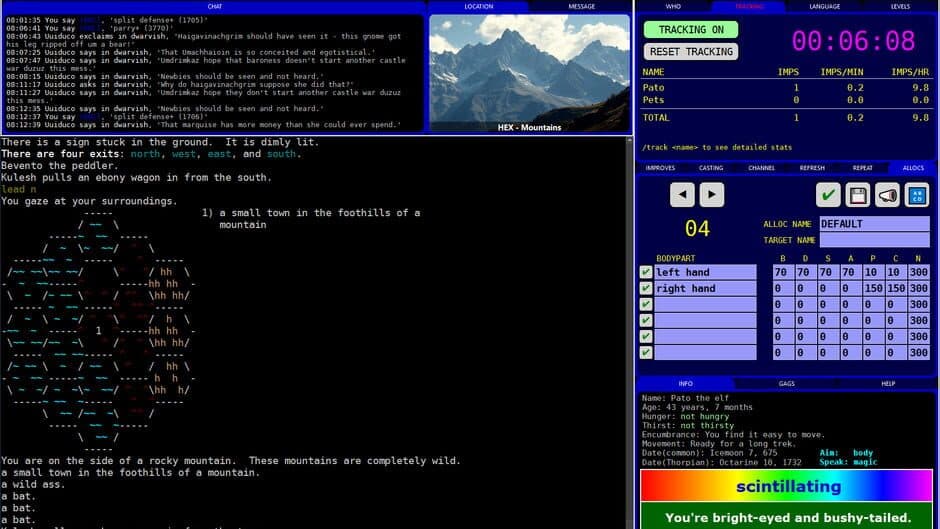Click the 'a wild ass.' line
The height and width of the screenshot is (529, 940).
tap(33, 485)
